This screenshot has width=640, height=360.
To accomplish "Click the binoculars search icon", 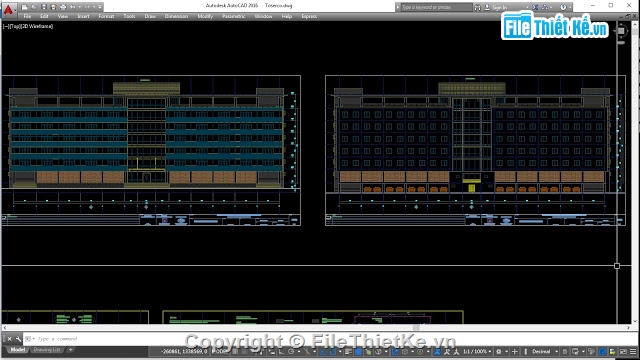I will pyautogui.click(x=478, y=7).
